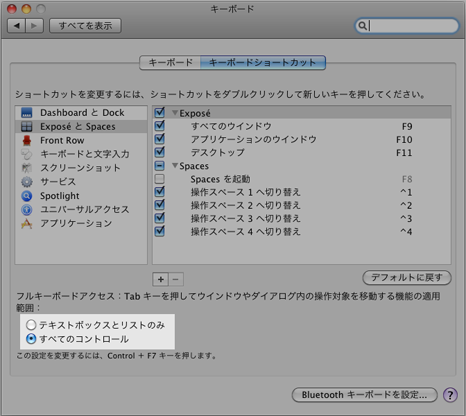Screen dimensions: 466x416
Task: Toggle the デスクトップ shortcut checkbox
Action: (x=160, y=152)
